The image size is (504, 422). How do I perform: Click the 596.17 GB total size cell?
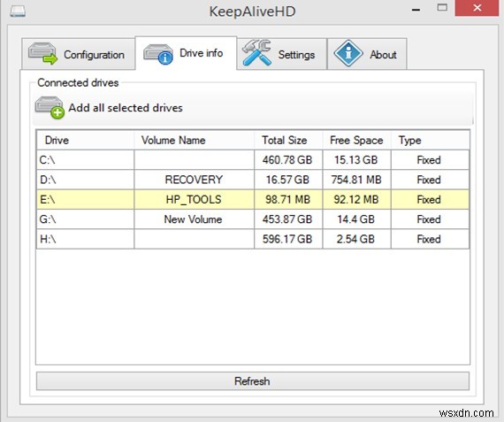[x=288, y=239]
